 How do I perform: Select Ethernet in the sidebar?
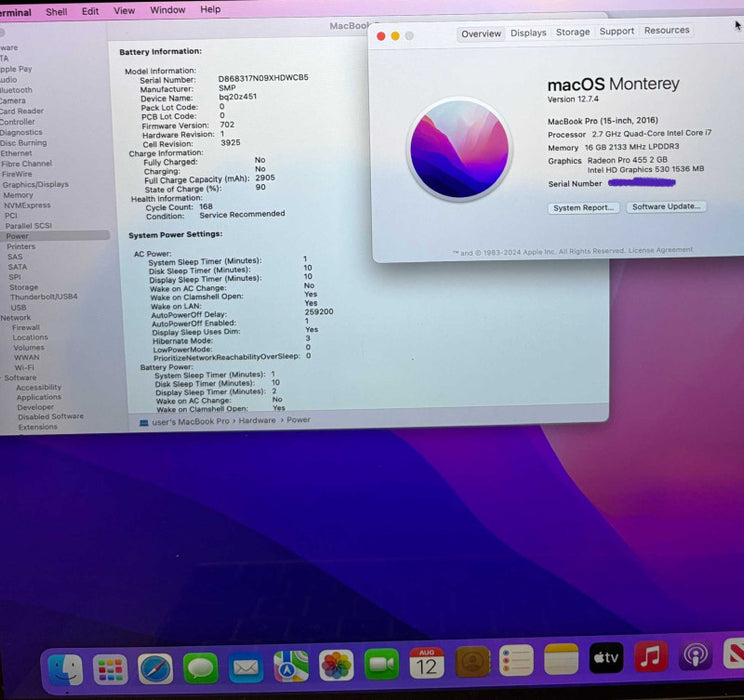click(x=16, y=153)
